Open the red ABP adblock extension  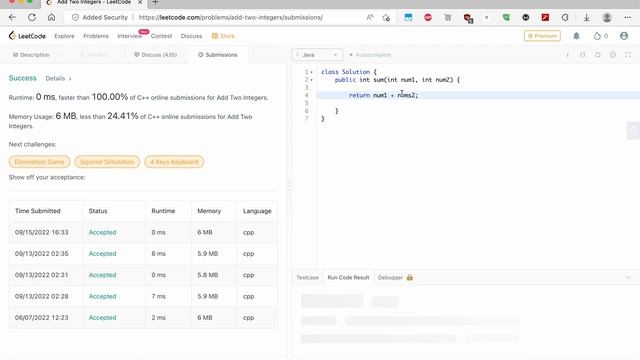click(428, 18)
